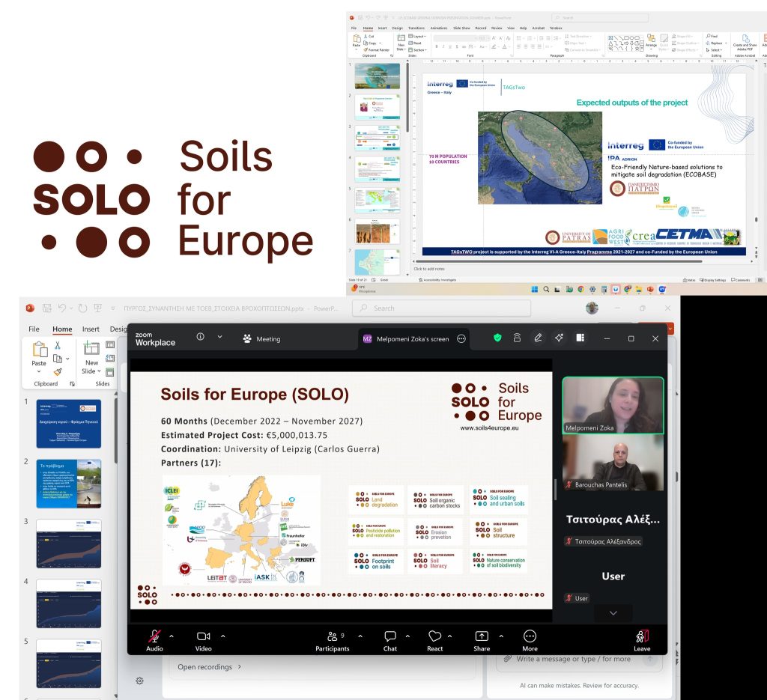Click Format Painter brush in the bottom PowerPoint
767x700 pixels.
point(58,372)
